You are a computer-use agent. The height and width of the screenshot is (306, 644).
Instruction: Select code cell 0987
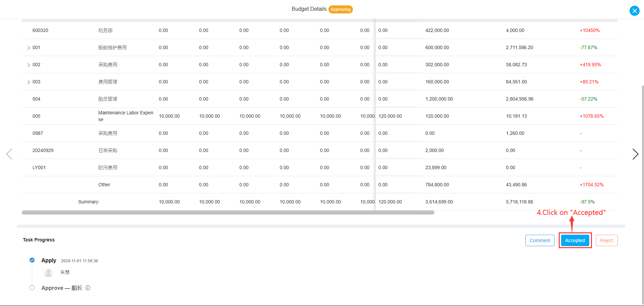(38, 133)
